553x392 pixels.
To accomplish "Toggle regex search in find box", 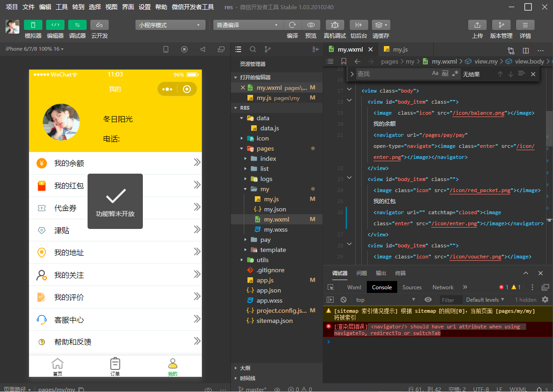I will pos(455,73).
